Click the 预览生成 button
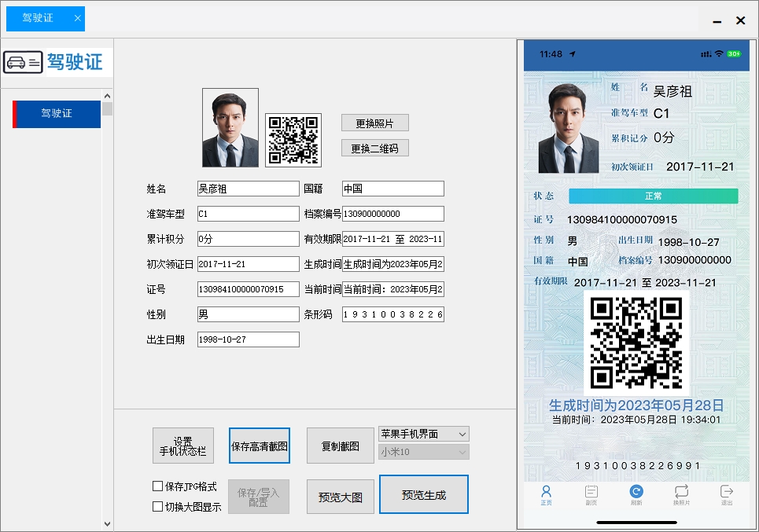This screenshot has height=532, width=759. point(423,495)
